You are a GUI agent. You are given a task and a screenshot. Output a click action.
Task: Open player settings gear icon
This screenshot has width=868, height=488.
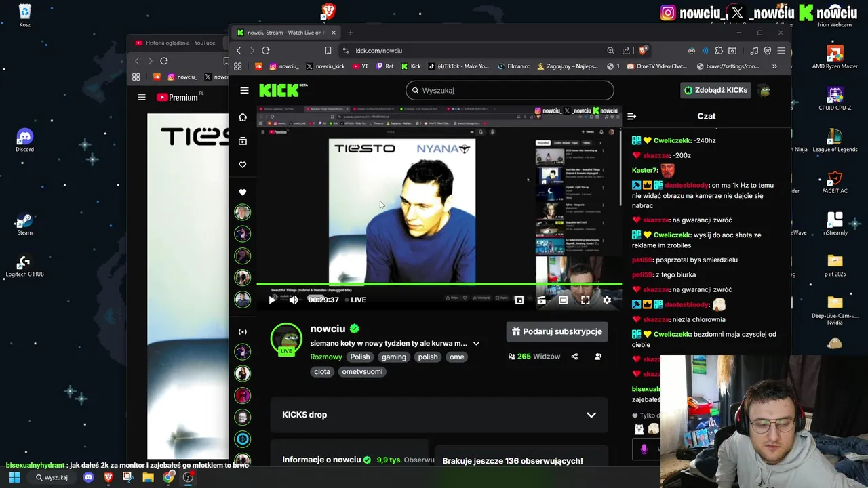[607, 300]
